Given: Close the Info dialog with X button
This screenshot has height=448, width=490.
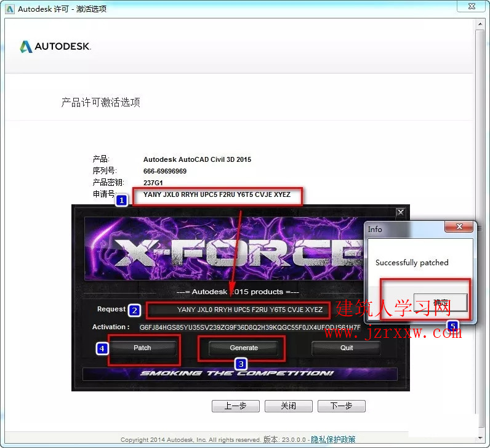Looking at the screenshot, I should tap(459, 226).
